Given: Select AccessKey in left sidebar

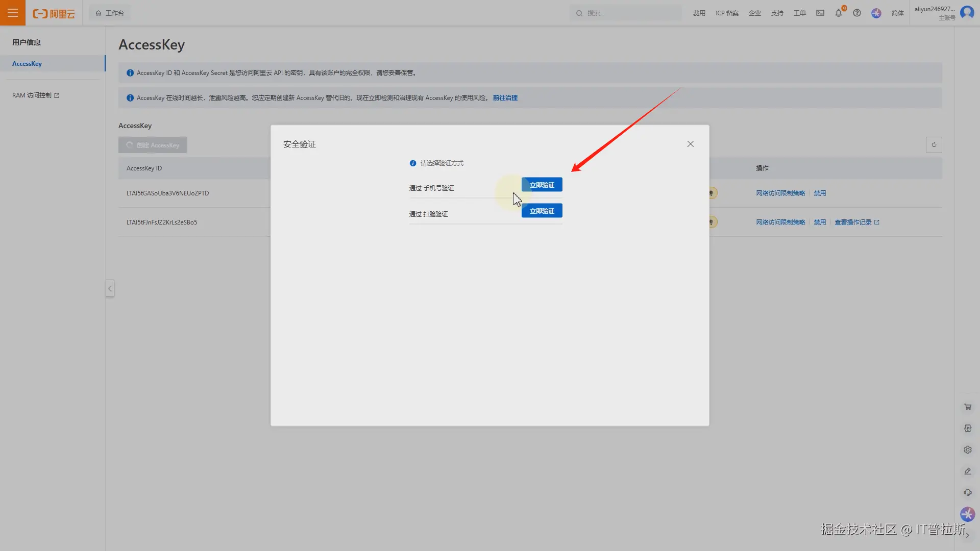Looking at the screenshot, I should [x=27, y=64].
